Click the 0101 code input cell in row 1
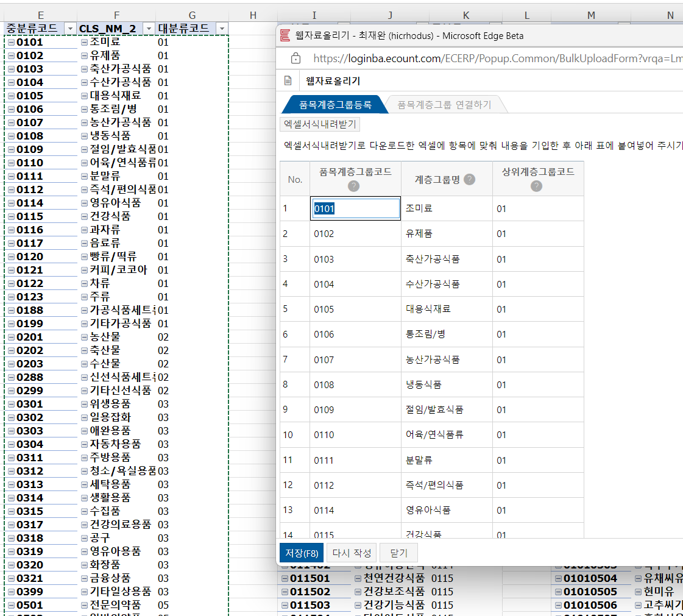This screenshot has width=683, height=616. click(x=355, y=208)
